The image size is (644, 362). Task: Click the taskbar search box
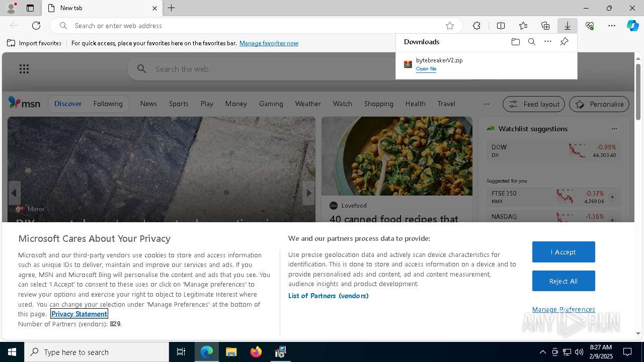97,352
